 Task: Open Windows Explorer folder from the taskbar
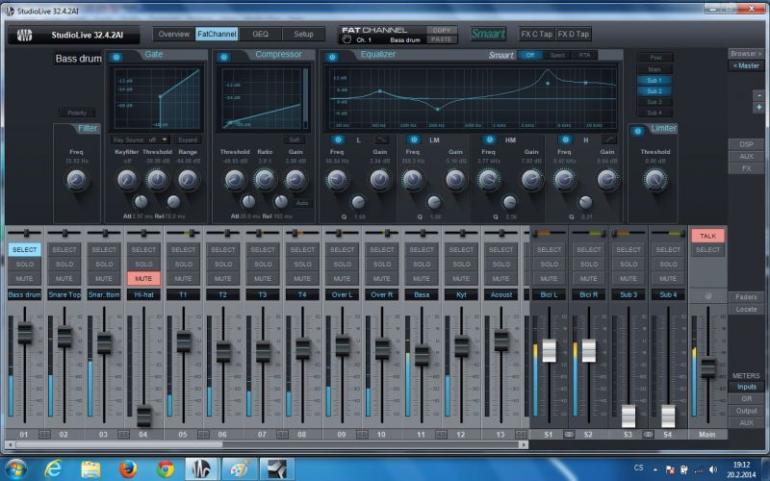click(91, 469)
